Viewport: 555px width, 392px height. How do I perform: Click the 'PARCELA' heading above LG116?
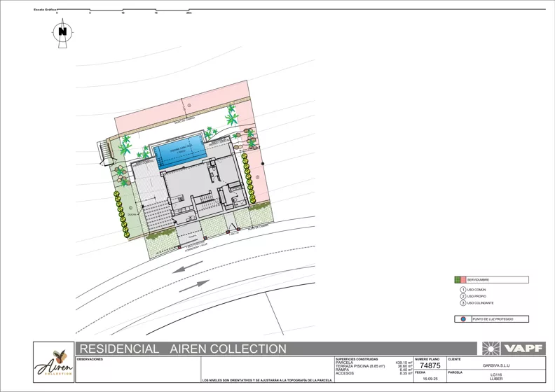click(x=455, y=372)
